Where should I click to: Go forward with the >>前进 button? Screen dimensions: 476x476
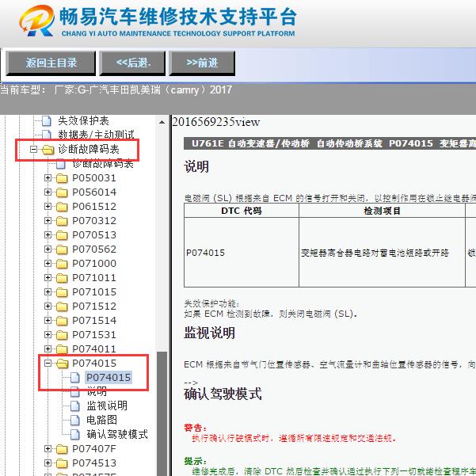pyautogui.click(x=202, y=63)
